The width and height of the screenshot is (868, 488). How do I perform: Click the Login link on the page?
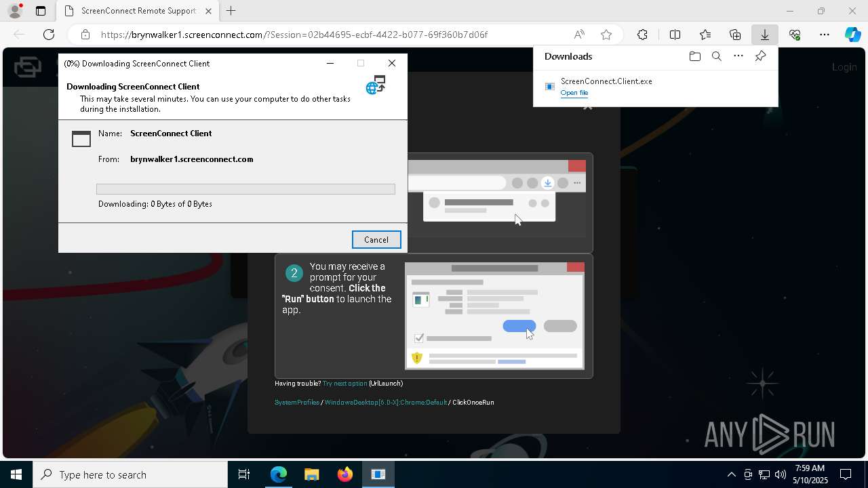844,66
